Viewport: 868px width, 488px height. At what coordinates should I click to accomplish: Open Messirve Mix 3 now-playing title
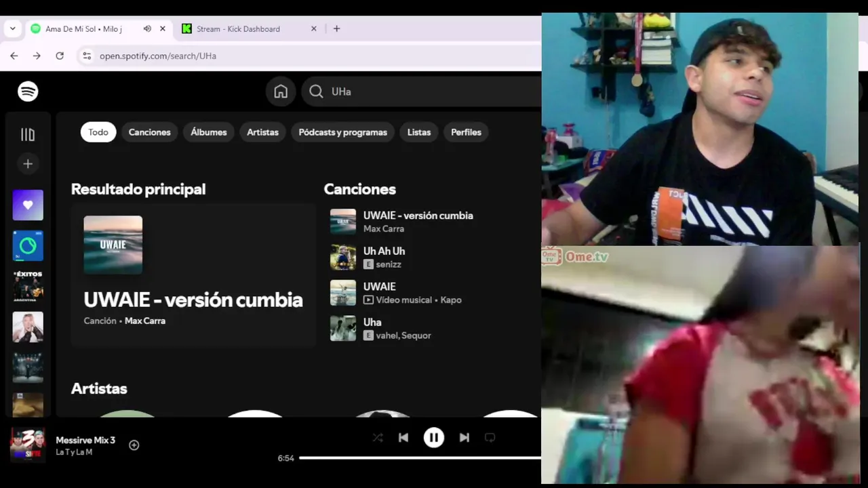point(85,440)
